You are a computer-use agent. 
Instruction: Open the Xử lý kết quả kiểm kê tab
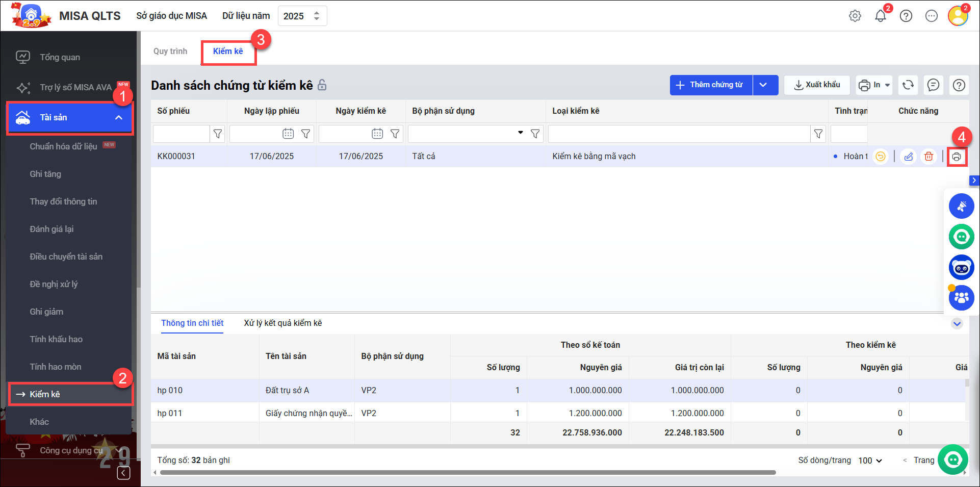[282, 323]
